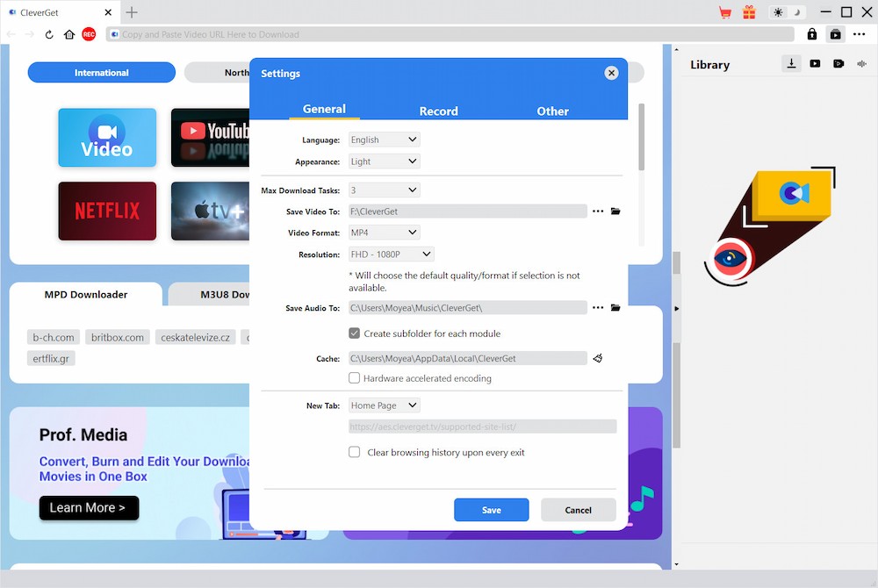This screenshot has width=878, height=588.
Task: Open the Video Format dropdown
Action: [385, 233]
